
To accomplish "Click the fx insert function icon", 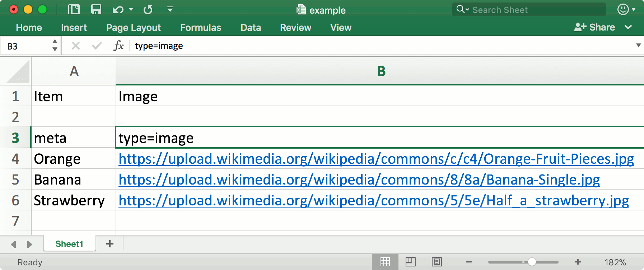I will tap(118, 46).
